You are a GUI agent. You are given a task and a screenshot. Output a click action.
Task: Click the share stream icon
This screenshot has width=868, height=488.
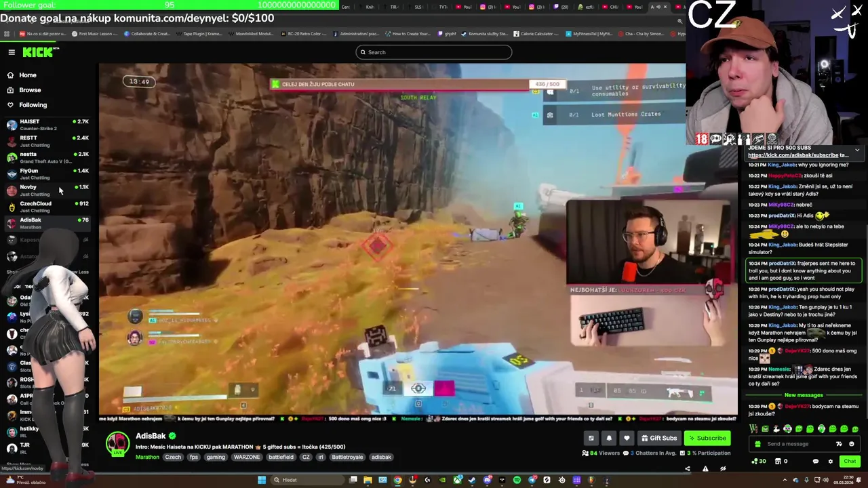[687, 468]
